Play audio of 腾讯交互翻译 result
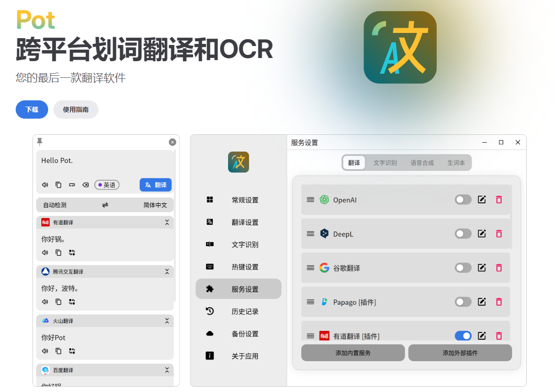The height and width of the screenshot is (392, 555). pos(45,302)
